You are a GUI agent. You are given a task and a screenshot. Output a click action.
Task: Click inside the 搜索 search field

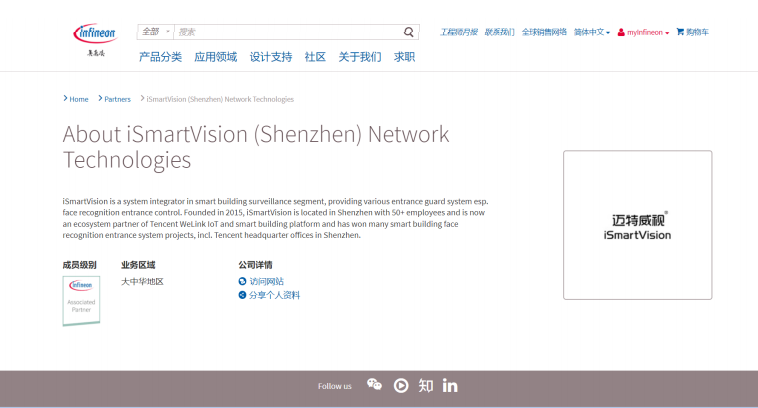(x=288, y=32)
